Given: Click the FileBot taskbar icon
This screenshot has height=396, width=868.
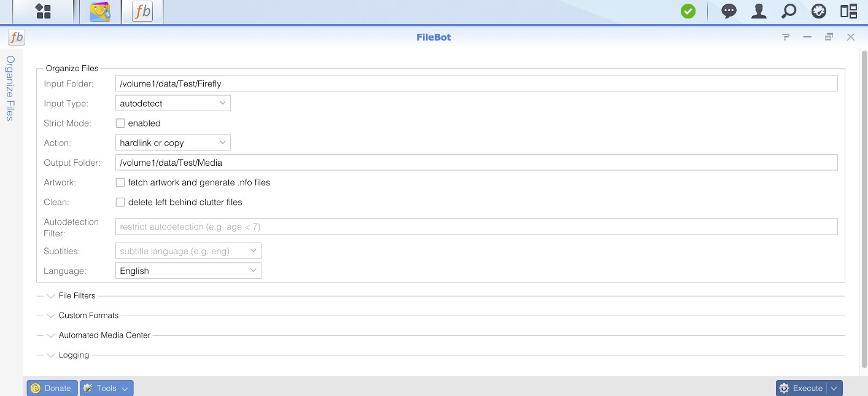Looking at the screenshot, I should [x=142, y=12].
